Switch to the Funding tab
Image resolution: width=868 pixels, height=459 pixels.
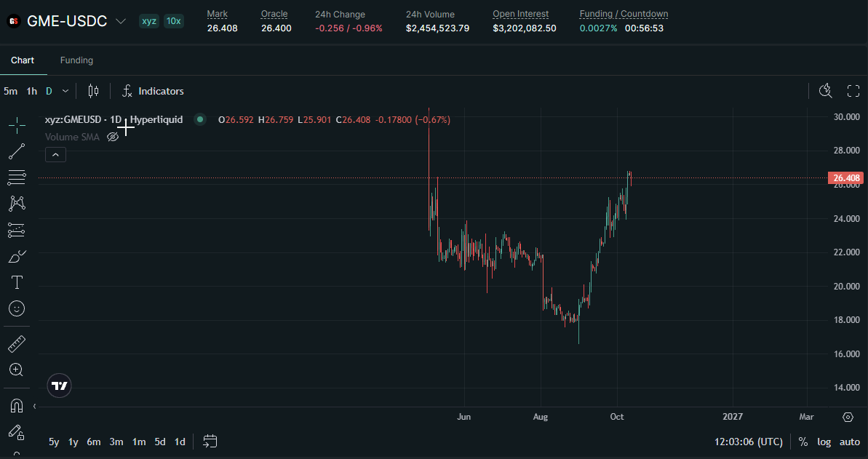[x=76, y=60]
